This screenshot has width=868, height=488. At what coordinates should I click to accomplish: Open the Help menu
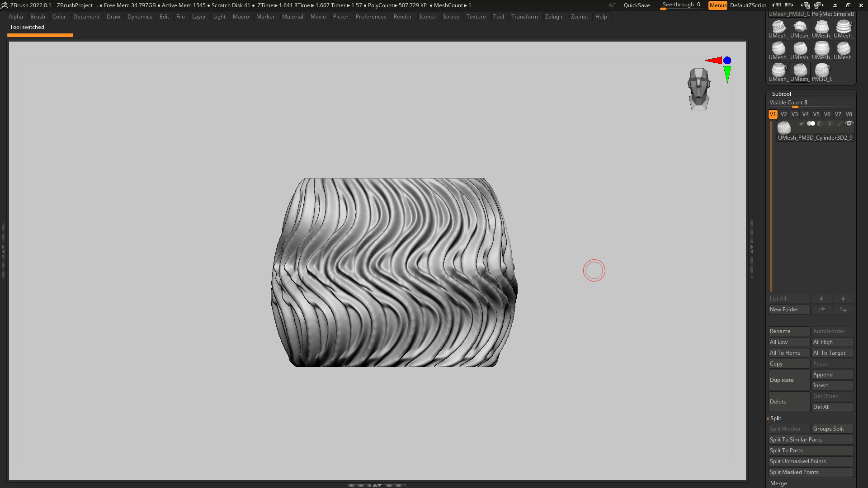coord(601,17)
